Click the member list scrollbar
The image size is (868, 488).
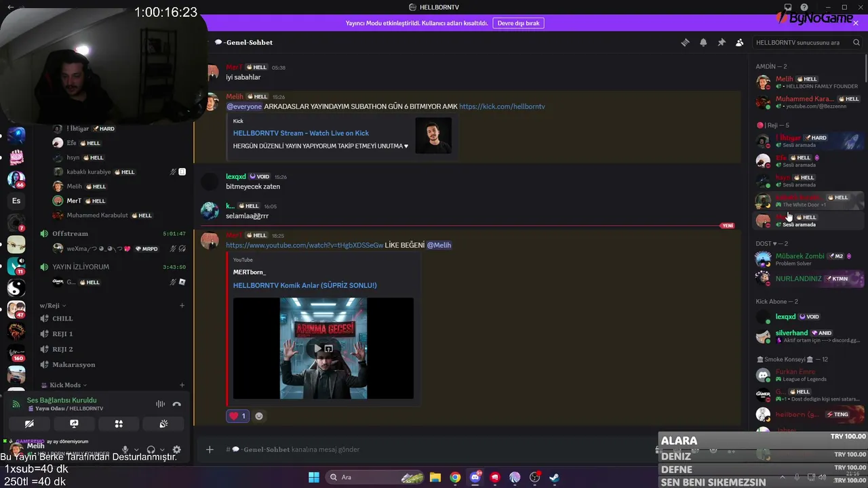[x=866, y=68]
